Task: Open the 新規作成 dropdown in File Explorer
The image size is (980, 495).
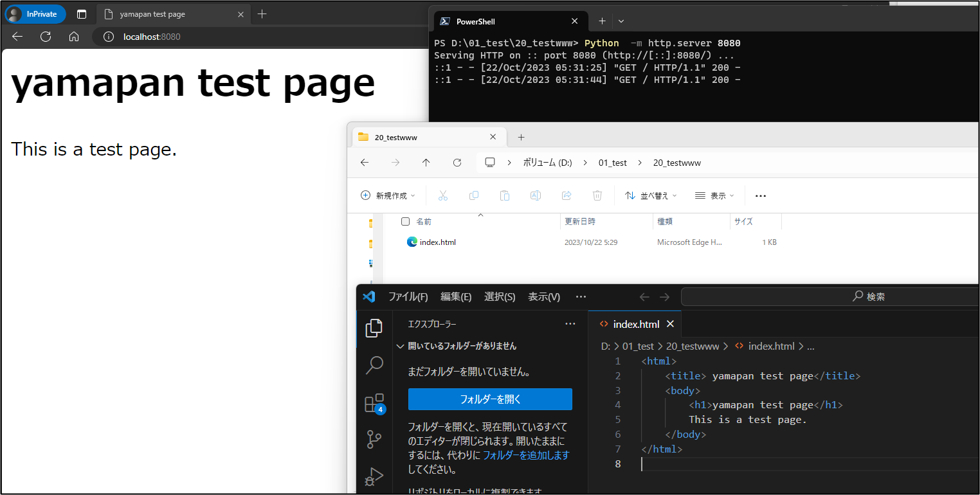Action: 388,195
